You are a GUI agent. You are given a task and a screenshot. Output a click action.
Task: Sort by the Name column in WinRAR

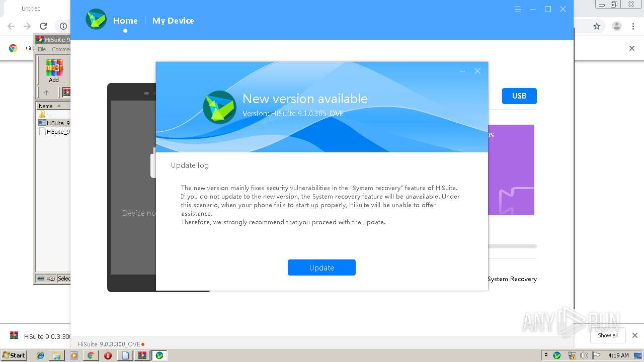[53, 106]
